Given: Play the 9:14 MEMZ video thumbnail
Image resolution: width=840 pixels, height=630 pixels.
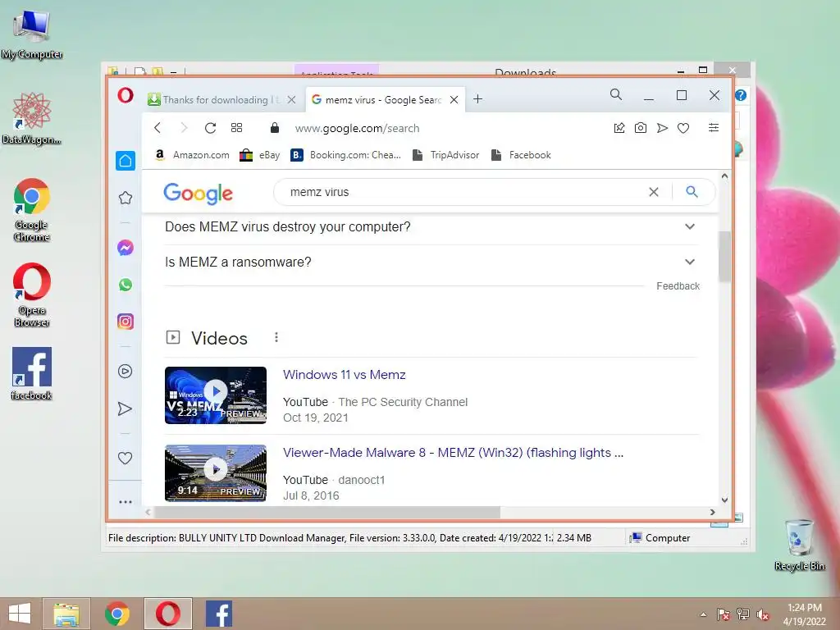Looking at the screenshot, I should (216, 473).
